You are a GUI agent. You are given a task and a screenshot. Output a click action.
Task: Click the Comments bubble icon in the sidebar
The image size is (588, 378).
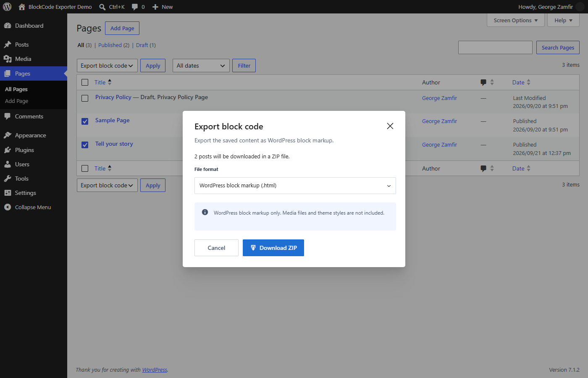8,116
